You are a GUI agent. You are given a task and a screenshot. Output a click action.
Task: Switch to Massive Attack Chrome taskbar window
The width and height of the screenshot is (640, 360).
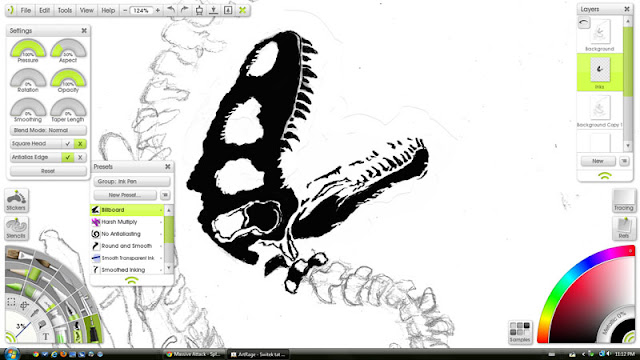tap(194, 354)
